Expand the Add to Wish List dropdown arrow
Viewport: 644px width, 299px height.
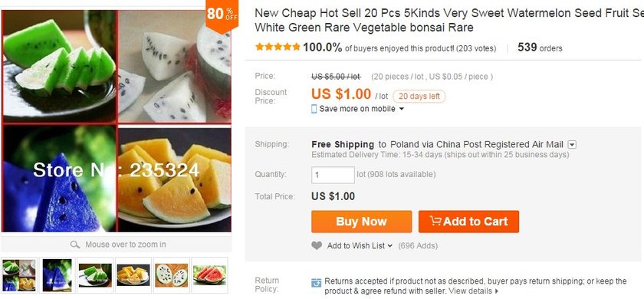click(389, 246)
